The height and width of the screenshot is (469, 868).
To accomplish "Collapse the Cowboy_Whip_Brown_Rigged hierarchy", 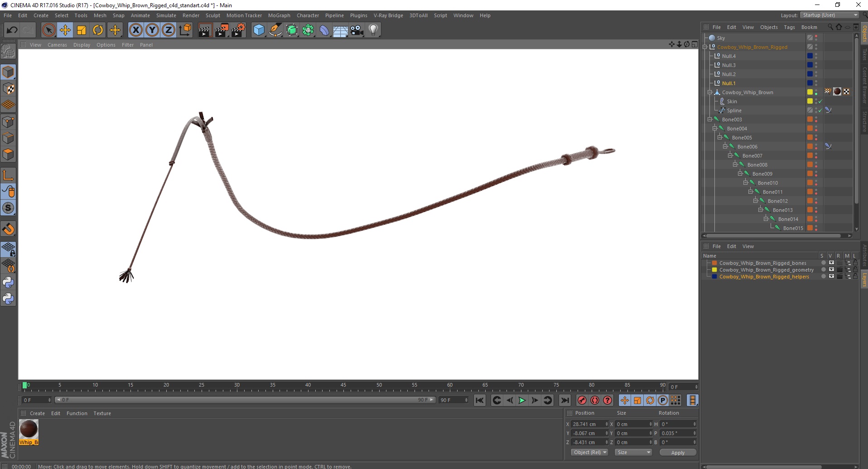I will (x=705, y=47).
